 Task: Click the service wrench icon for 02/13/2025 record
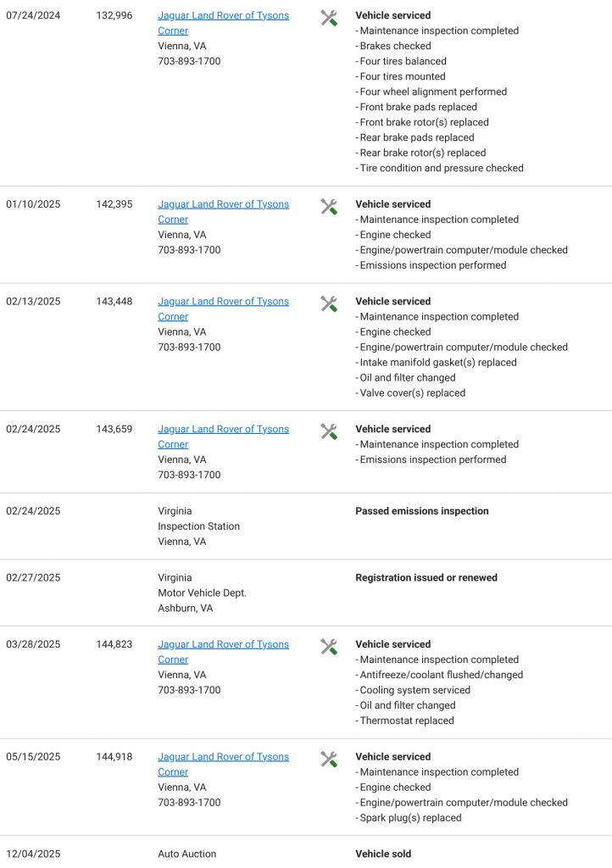(x=329, y=304)
